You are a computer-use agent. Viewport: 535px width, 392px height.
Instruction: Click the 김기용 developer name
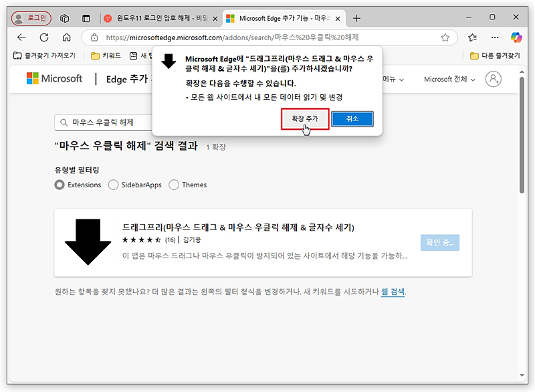[192, 240]
